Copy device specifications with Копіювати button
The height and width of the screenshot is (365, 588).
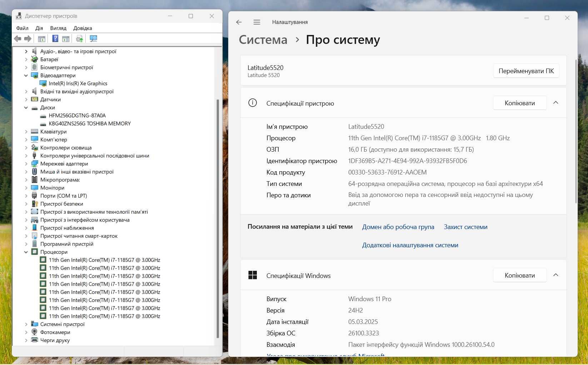520,103
